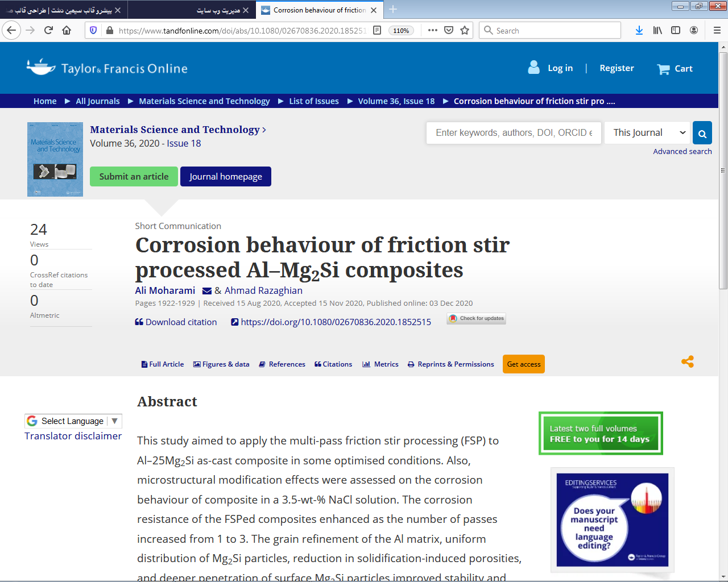Go to All Journals breadcrumb
This screenshot has width=728, height=582.
[98, 101]
